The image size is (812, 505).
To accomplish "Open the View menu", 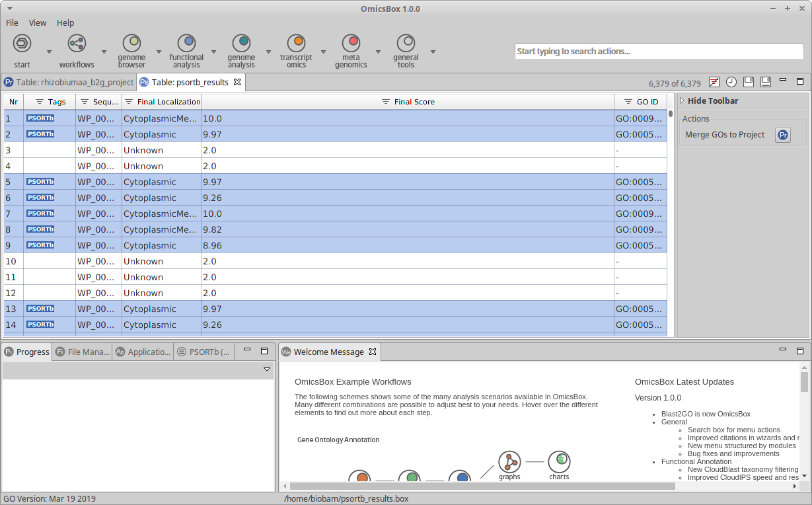I will (x=38, y=22).
